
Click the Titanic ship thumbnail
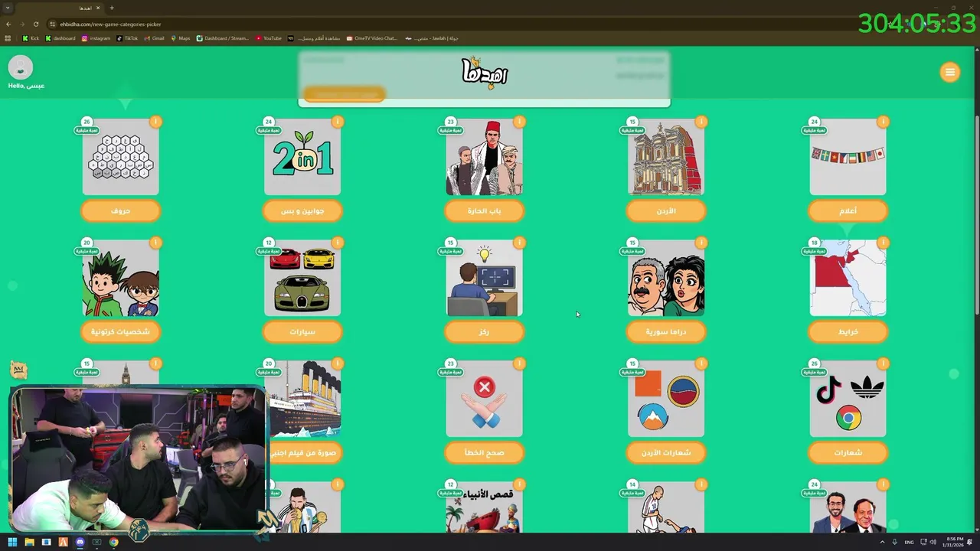click(304, 399)
